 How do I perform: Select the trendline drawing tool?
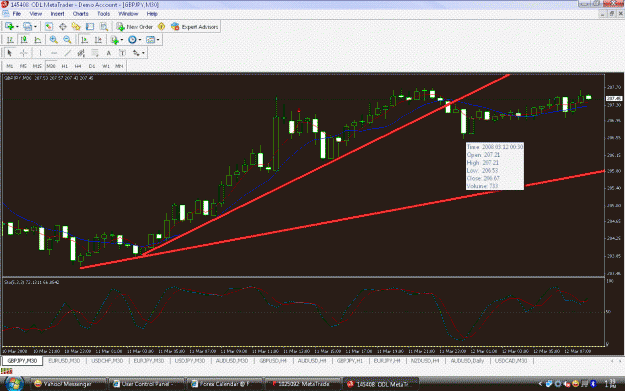point(68,53)
